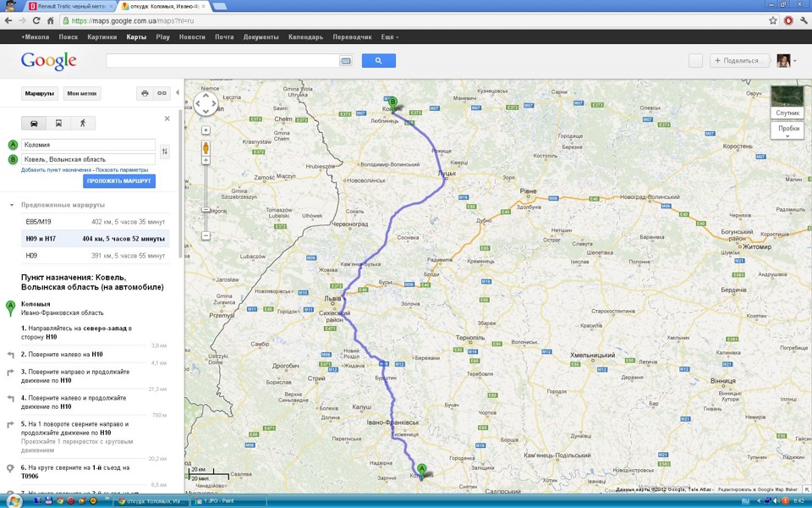Open a new browser tab
The width and height of the screenshot is (812, 508).
pos(219,6)
